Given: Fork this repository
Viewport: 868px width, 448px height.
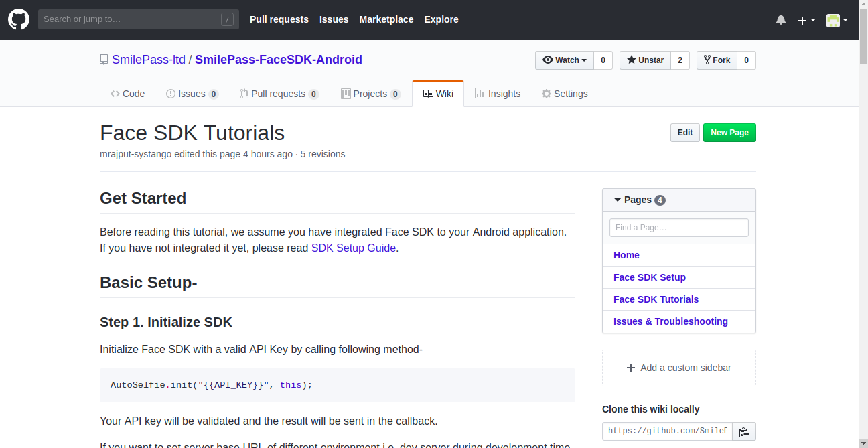Looking at the screenshot, I should pos(717,60).
